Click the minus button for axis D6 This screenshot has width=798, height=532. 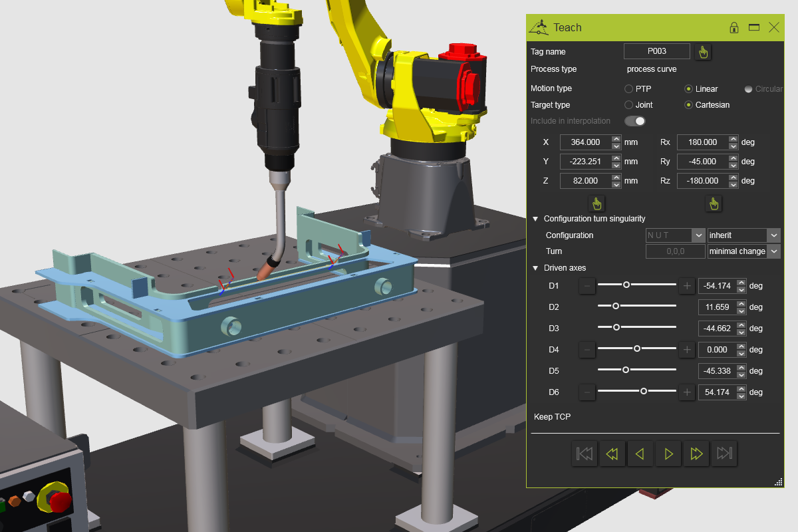pyautogui.click(x=587, y=392)
